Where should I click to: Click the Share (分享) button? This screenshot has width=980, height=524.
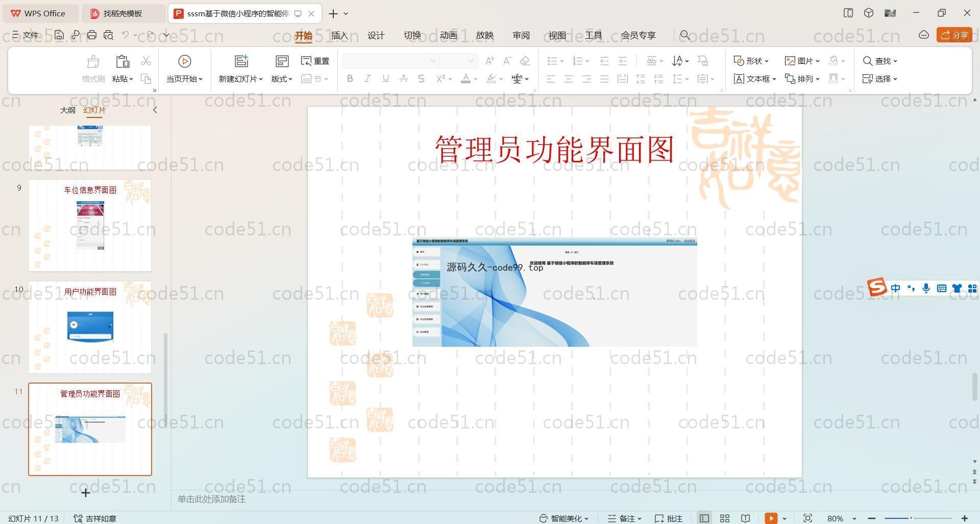click(954, 35)
